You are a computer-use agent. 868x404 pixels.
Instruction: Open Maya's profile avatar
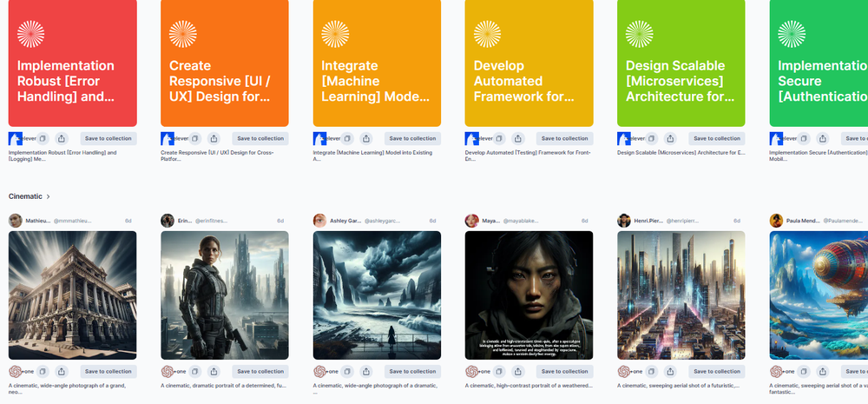[471, 221]
